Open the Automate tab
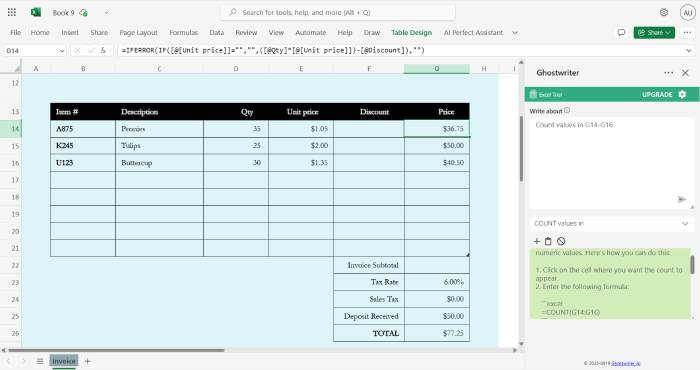Image resolution: width=700 pixels, height=370 pixels. 311,33
